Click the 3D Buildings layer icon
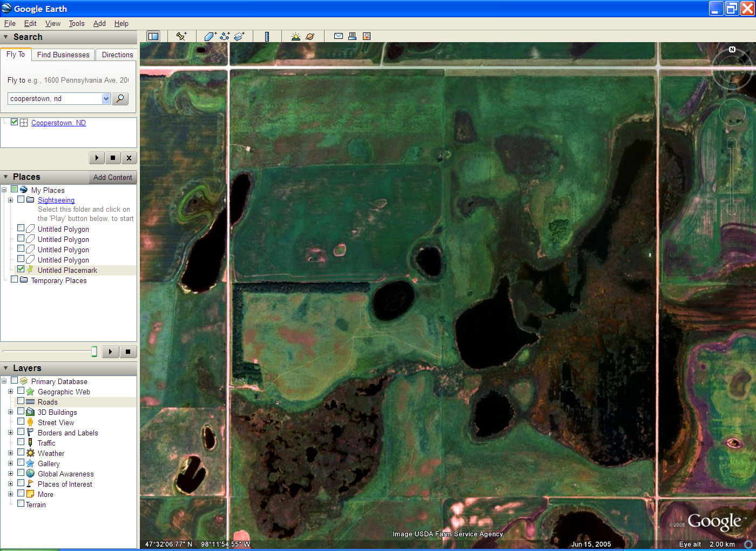Image resolution: width=756 pixels, height=551 pixels. (x=30, y=412)
